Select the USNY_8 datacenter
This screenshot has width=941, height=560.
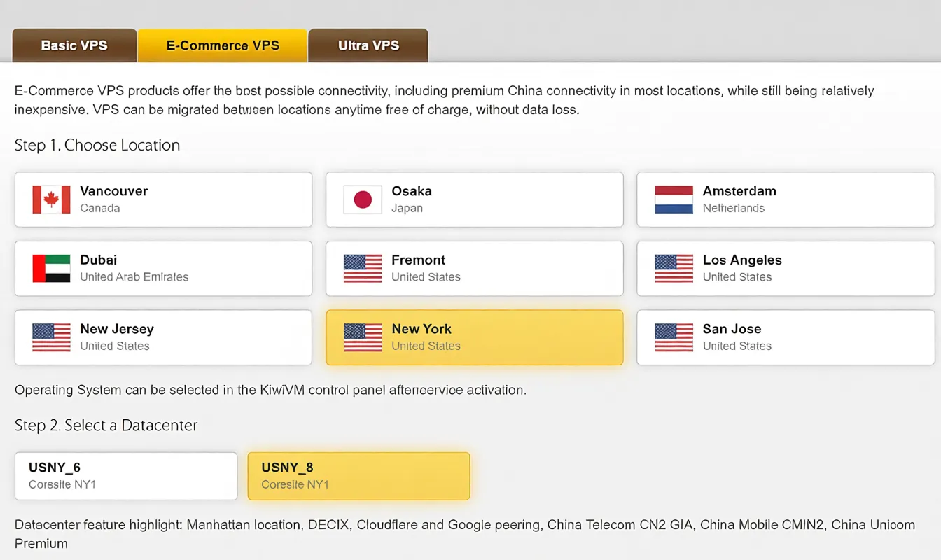tap(358, 476)
